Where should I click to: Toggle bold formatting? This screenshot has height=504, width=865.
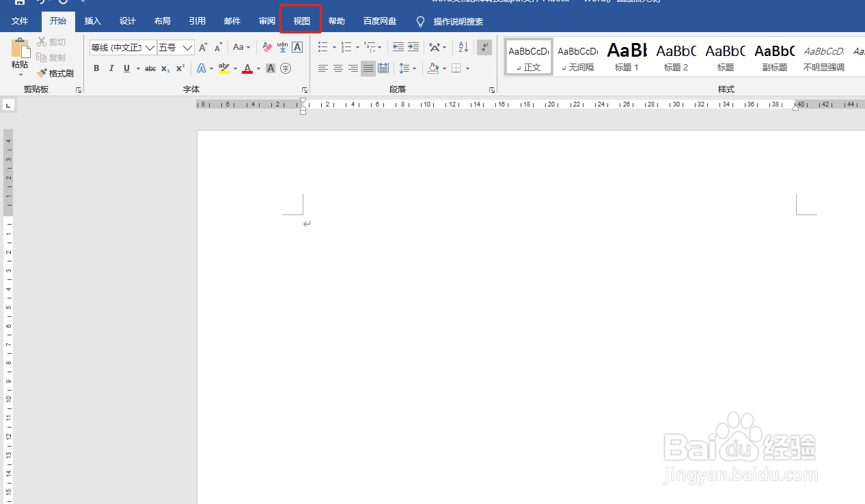coord(96,68)
